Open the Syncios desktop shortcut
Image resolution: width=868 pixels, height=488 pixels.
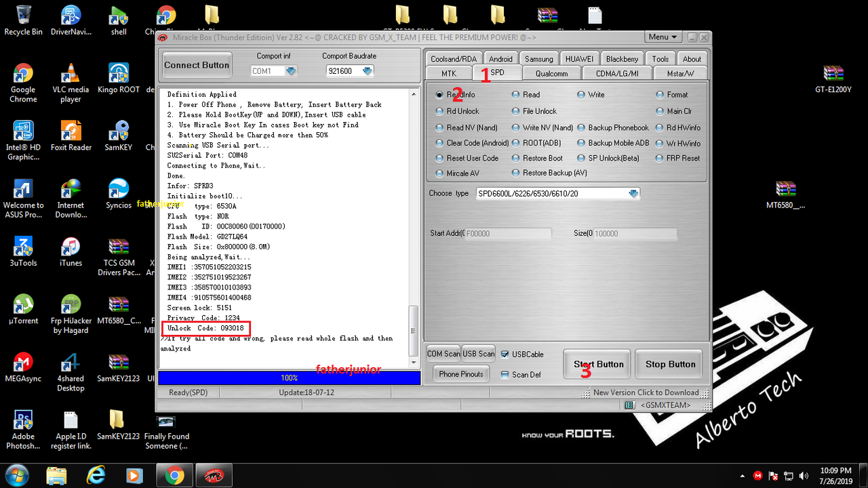119,194
